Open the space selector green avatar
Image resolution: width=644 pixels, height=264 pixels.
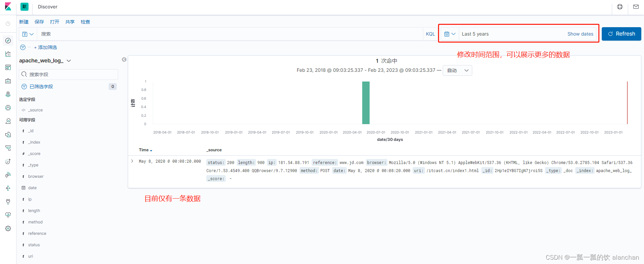[x=24, y=7]
